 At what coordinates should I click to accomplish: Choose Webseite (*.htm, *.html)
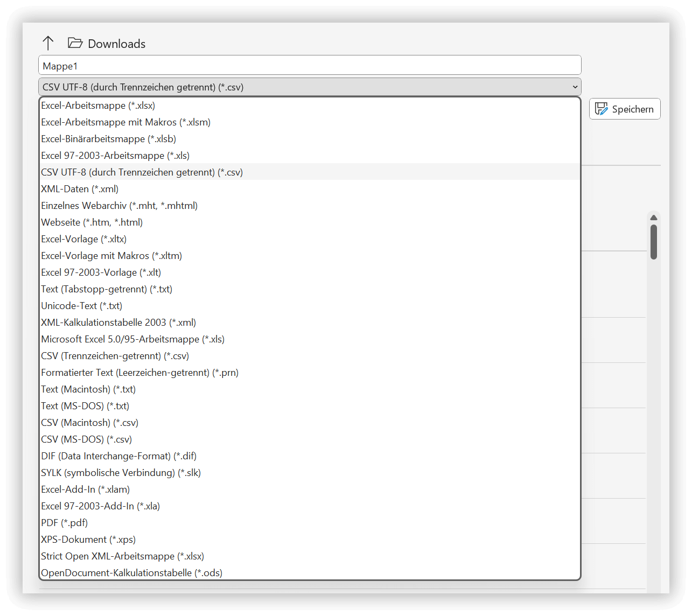click(310, 222)
